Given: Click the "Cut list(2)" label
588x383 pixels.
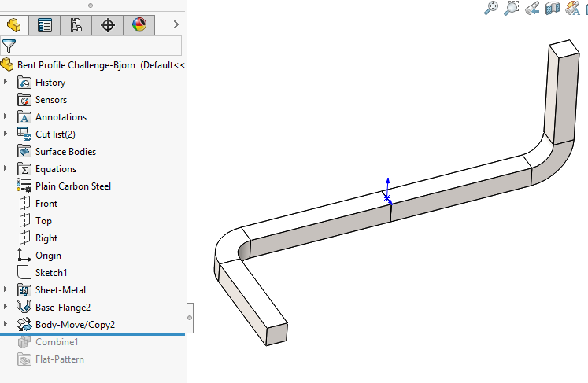Looking at the screenshot, I should coord(56,134).
